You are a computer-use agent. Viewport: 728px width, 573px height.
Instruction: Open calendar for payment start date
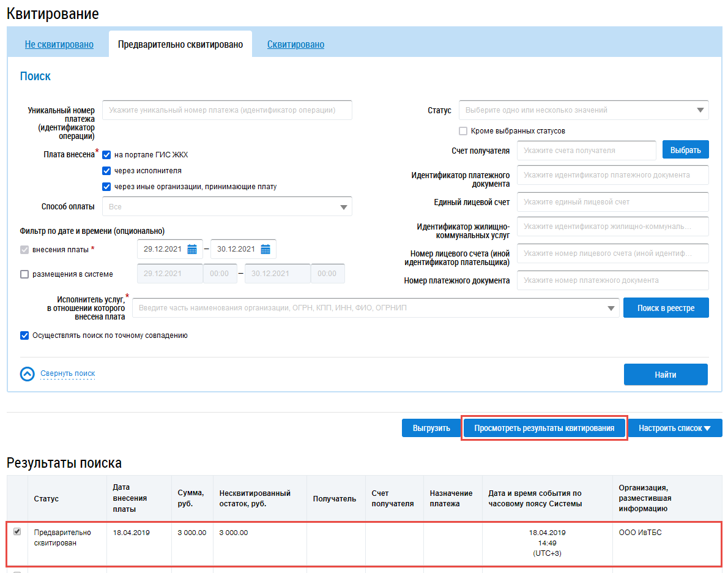[x=192, y=249]
